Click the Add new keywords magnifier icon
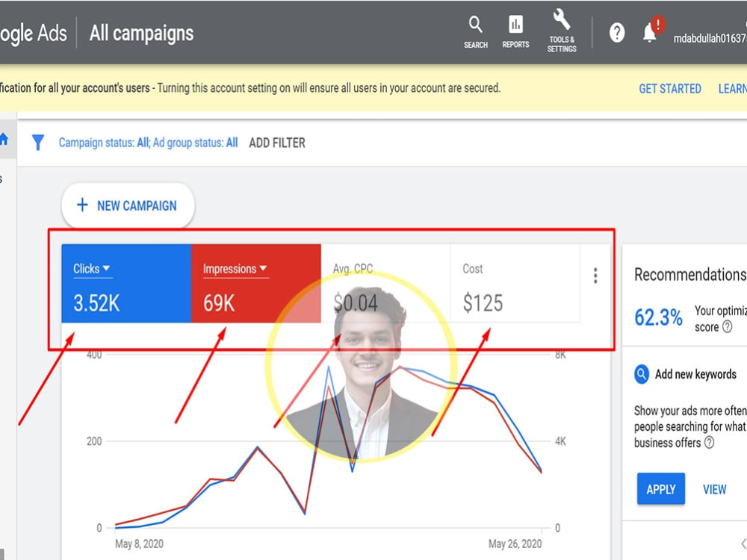 (x=642, y=374)
